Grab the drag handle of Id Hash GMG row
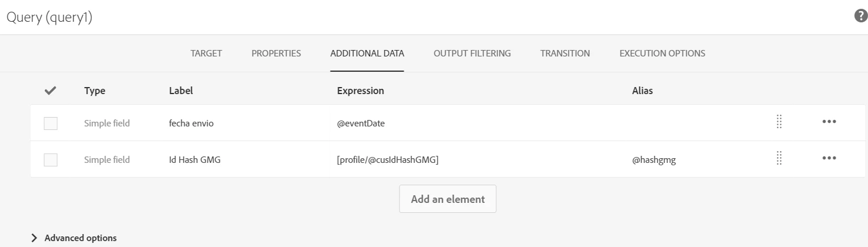Image resolution: width=868 pixels, height=247 pixels. coord(779,158)
